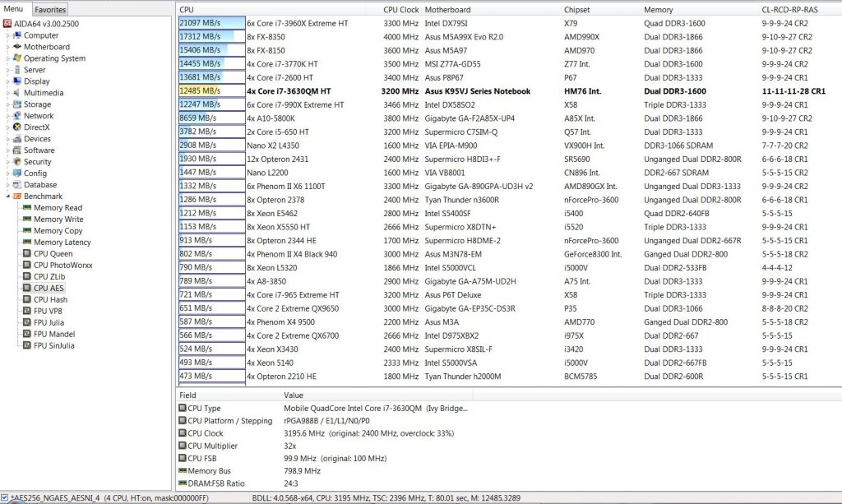Image resolution: width=842 pixels, height=504 pixels.
Task: Switch to the Menu tab
Action: (14, 9)
